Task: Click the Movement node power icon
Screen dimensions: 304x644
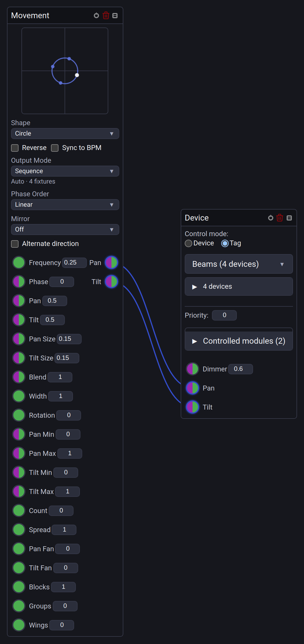Action: [x=96, y=16]
